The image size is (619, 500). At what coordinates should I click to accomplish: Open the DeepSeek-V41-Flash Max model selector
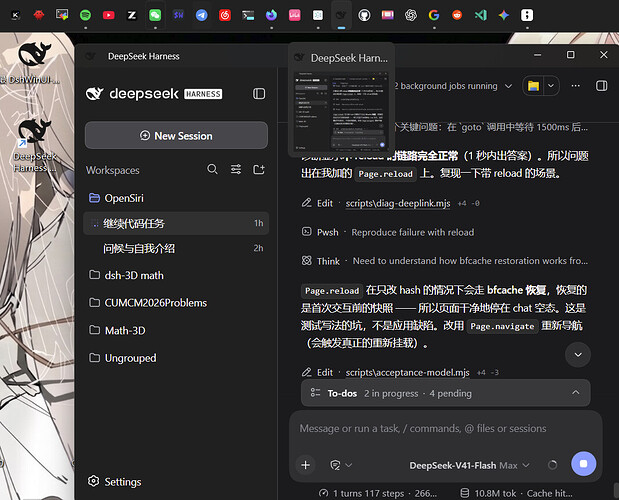point(469,465)
